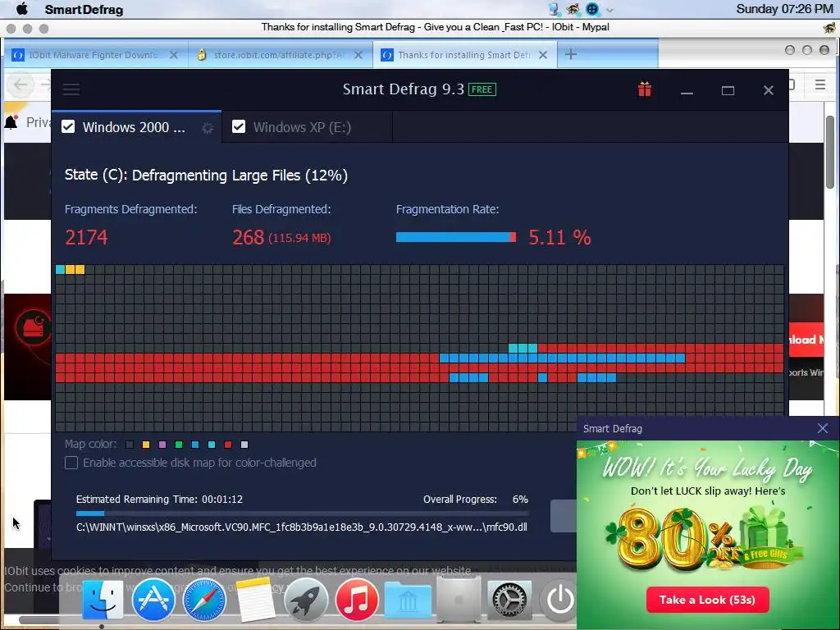Open the Apple menu
Screen dimensions: 840x630
point(22,9)
